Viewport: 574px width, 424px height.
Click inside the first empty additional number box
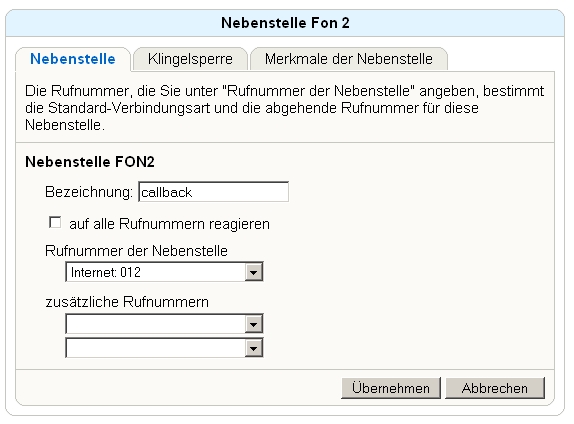point(156,324)
